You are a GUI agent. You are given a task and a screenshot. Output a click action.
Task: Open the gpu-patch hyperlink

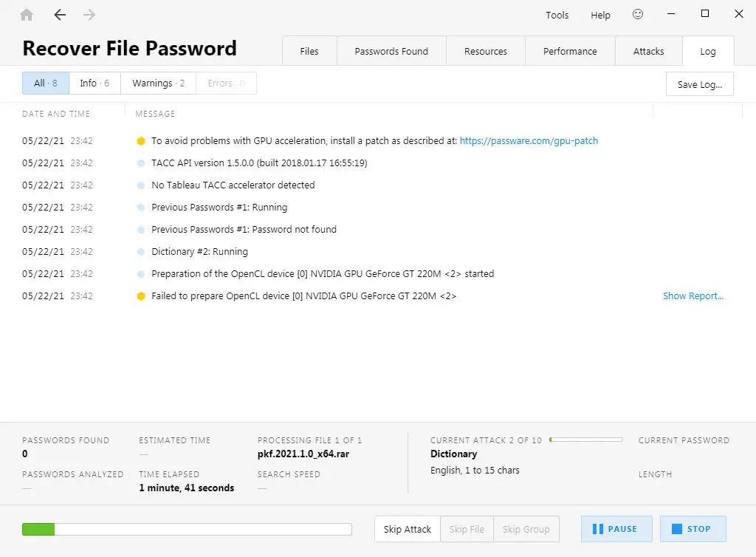click(x=529, y=140)
